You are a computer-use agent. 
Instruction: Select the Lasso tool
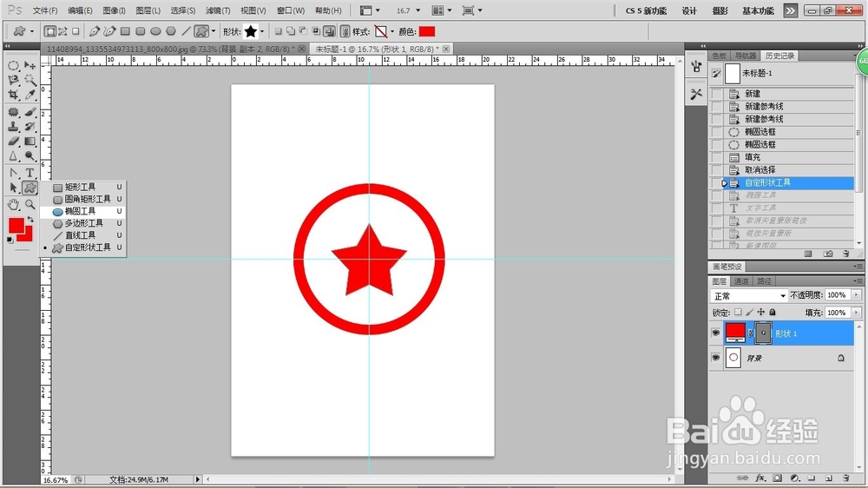(x=13, y=80)
